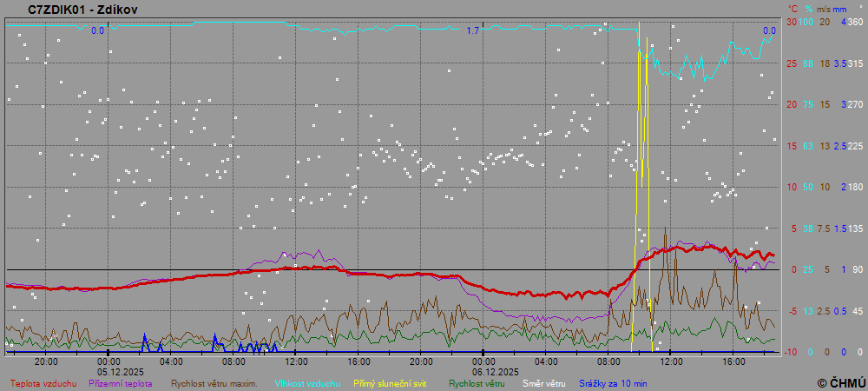Viewport: 868px width, 391px height.
Task: Click the humidity value 1.7 at top
Action: (x=473, y=30)
